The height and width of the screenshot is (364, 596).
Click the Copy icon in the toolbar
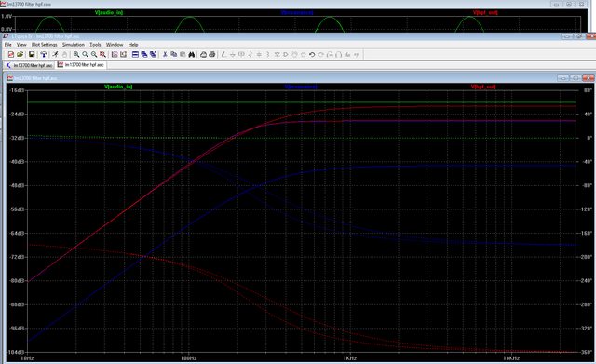[x=174, y=54]
